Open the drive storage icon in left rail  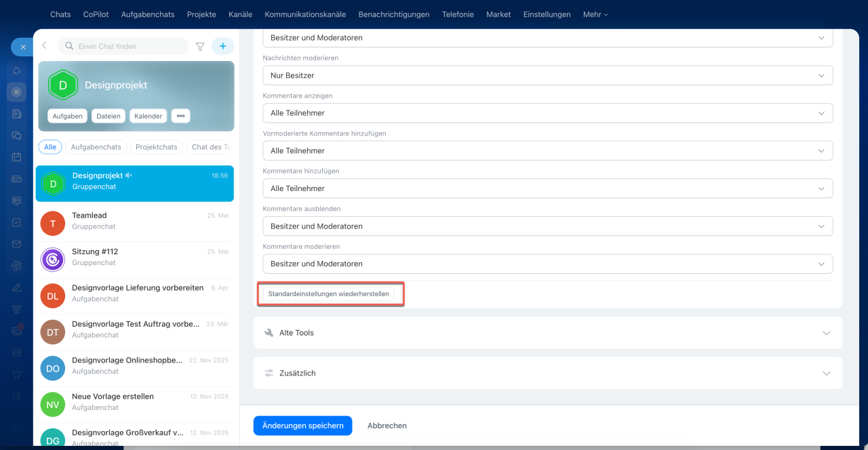tap(16, 179)
